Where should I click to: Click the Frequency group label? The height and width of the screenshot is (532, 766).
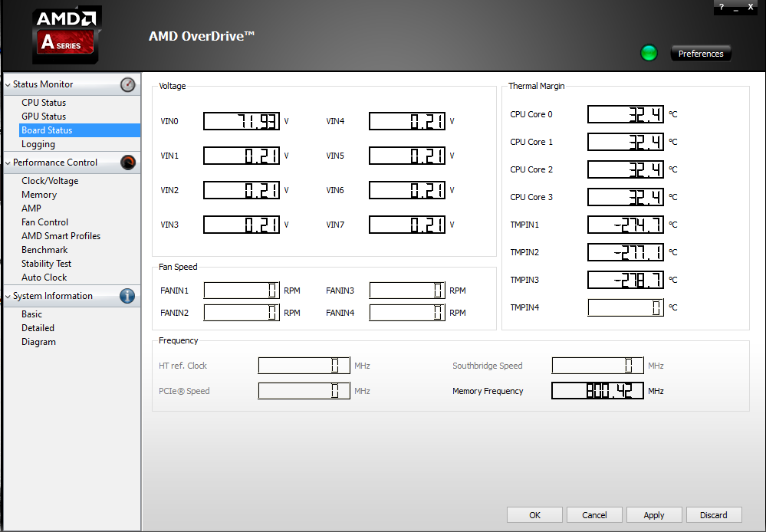pos(179,340)
